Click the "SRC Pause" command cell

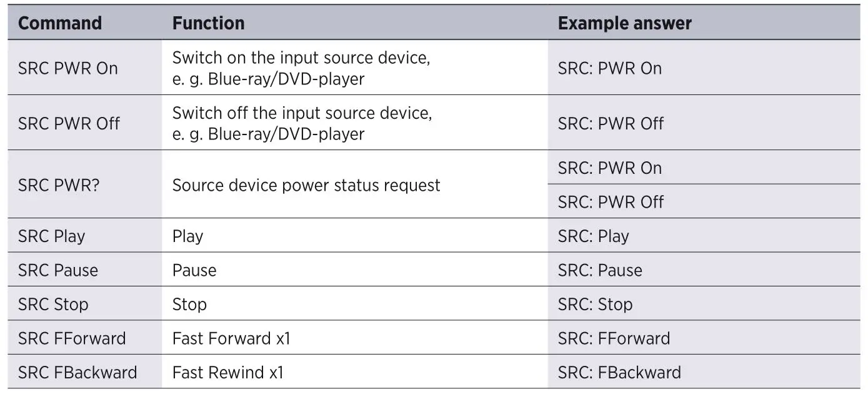pos(58,270)
